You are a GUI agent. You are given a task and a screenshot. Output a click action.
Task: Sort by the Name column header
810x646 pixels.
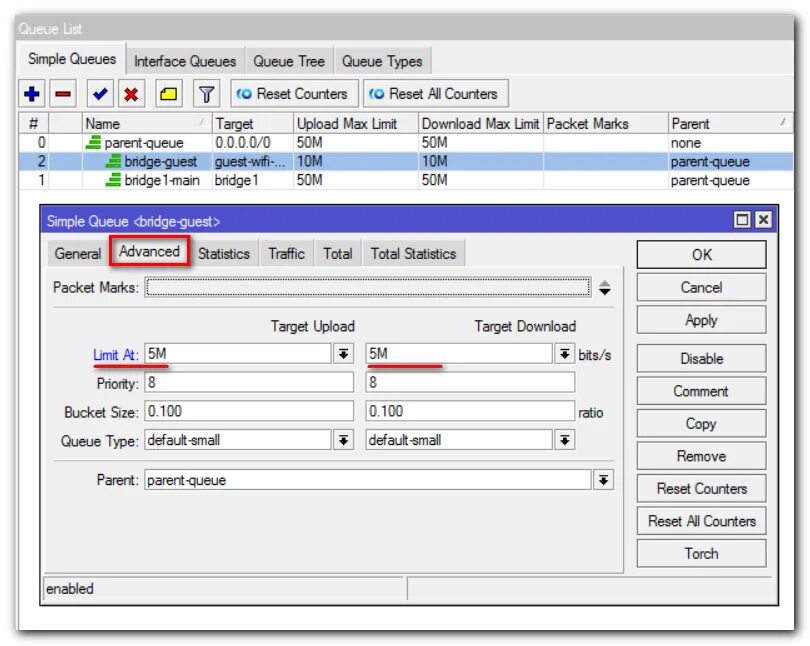click(147, 124)
